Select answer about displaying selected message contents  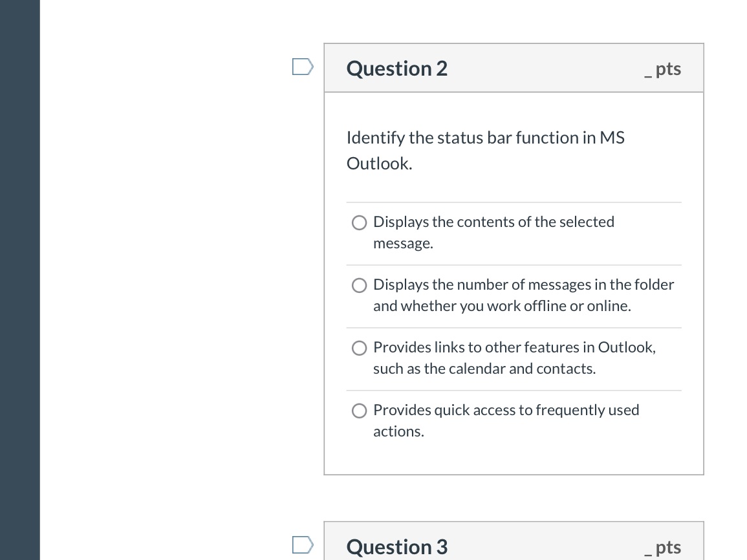[x=359, y=222]
